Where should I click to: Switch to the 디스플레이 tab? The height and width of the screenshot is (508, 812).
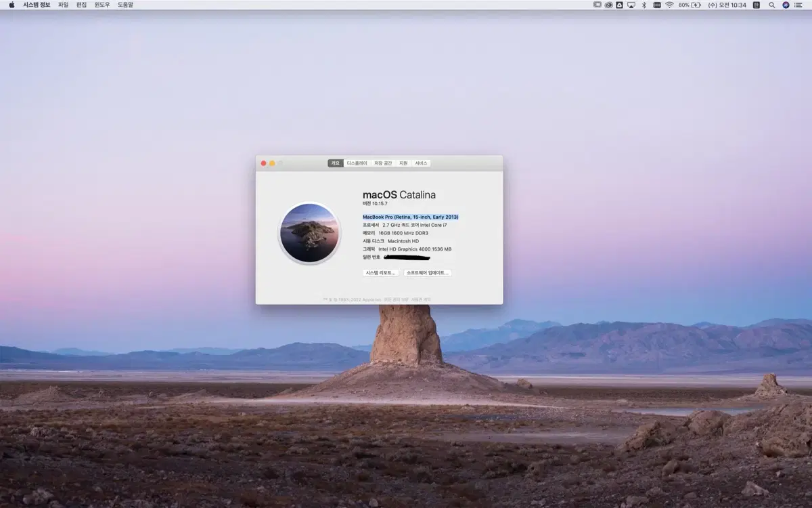click(x=357, y=163)
